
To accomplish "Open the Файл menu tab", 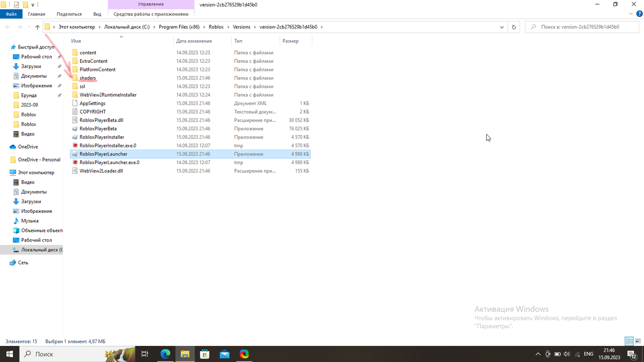I will [x=11, y=14].
